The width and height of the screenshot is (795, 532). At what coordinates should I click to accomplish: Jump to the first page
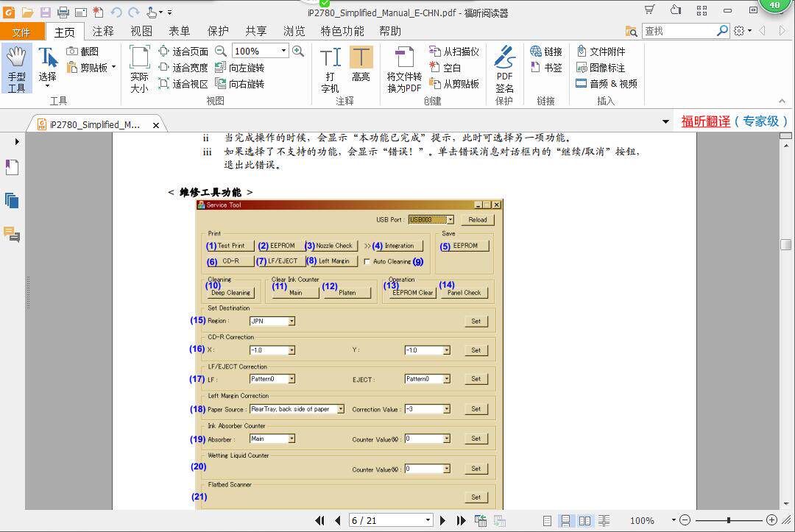pyautogui.click(x=320, y=520)
